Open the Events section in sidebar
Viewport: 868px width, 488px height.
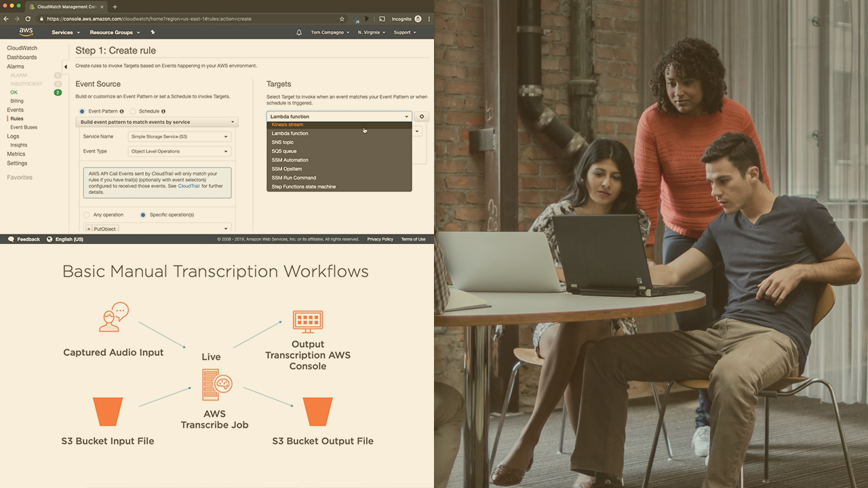[x=15, y=110]
